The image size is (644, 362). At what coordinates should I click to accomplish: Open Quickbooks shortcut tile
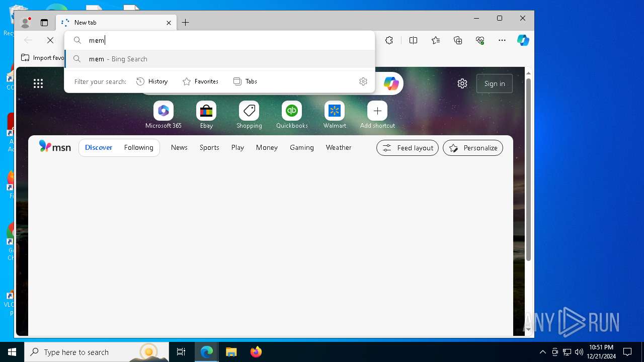click(292, 115)
